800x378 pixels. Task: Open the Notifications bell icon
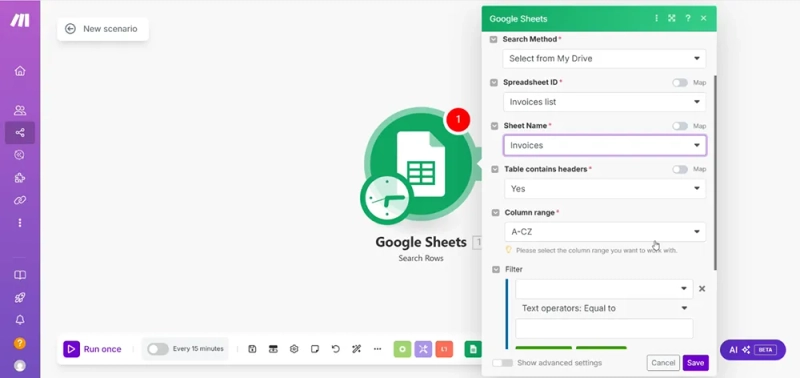[x=20, y=320]
